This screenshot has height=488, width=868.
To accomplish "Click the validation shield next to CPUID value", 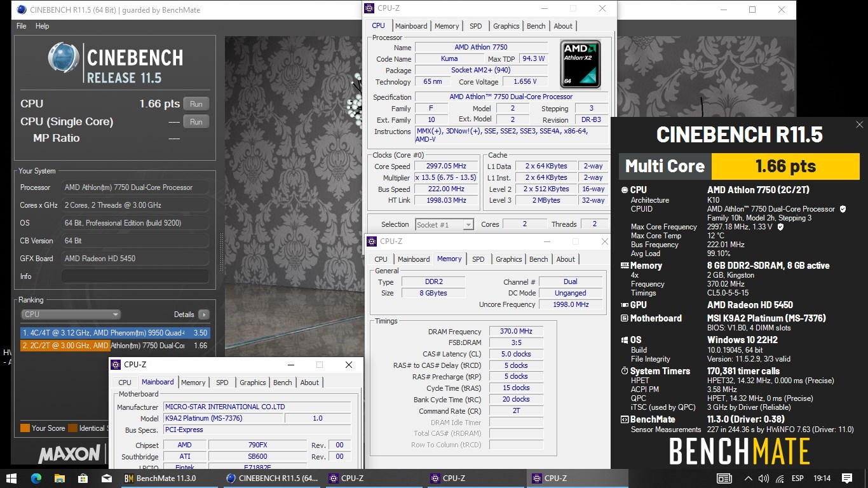I will click(843, 208).
